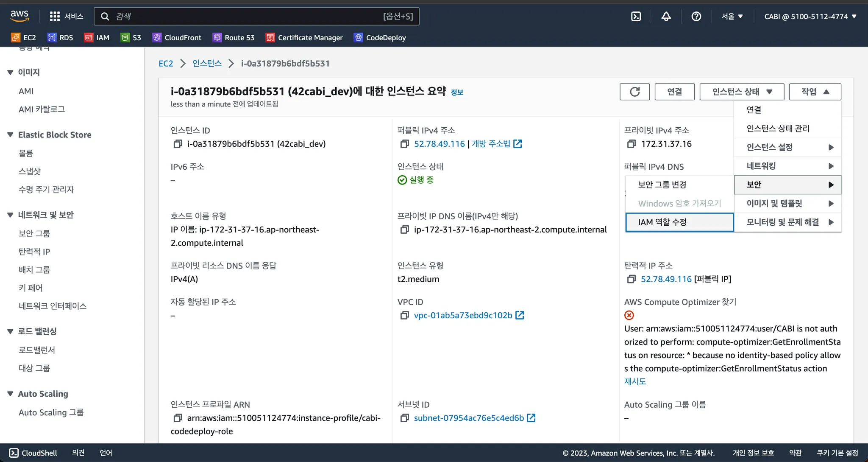Open the 인스턴스 상태 dropdown

coord(742,92)
